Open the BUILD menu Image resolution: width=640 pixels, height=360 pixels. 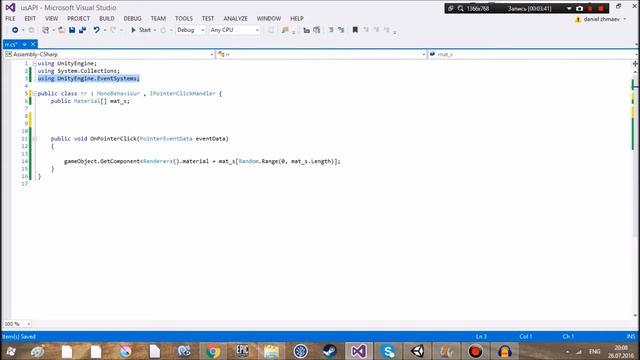(x=107, y=18)
